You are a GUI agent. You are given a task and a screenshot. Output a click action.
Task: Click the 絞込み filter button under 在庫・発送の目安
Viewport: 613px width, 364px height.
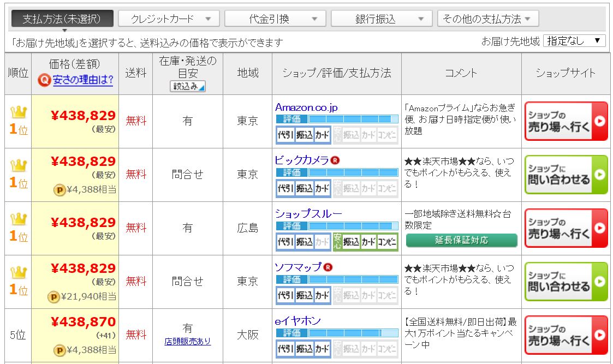[x=188, y=86]
